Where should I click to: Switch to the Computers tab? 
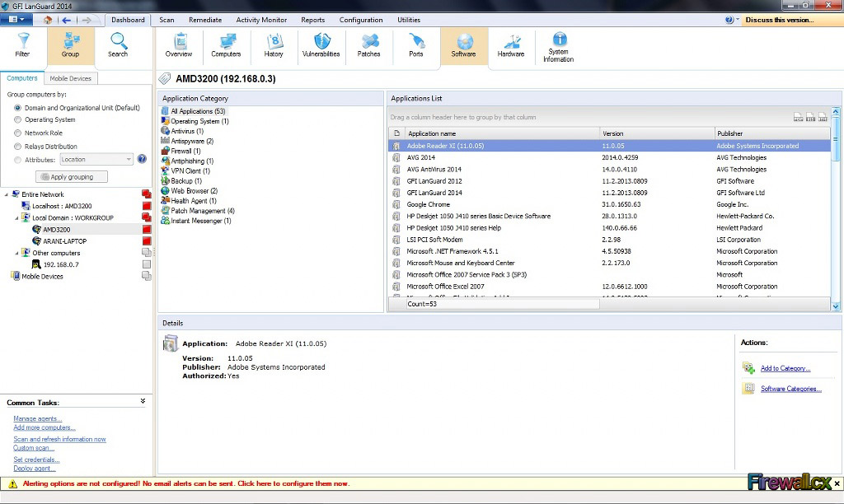click(x=22, y=78)
